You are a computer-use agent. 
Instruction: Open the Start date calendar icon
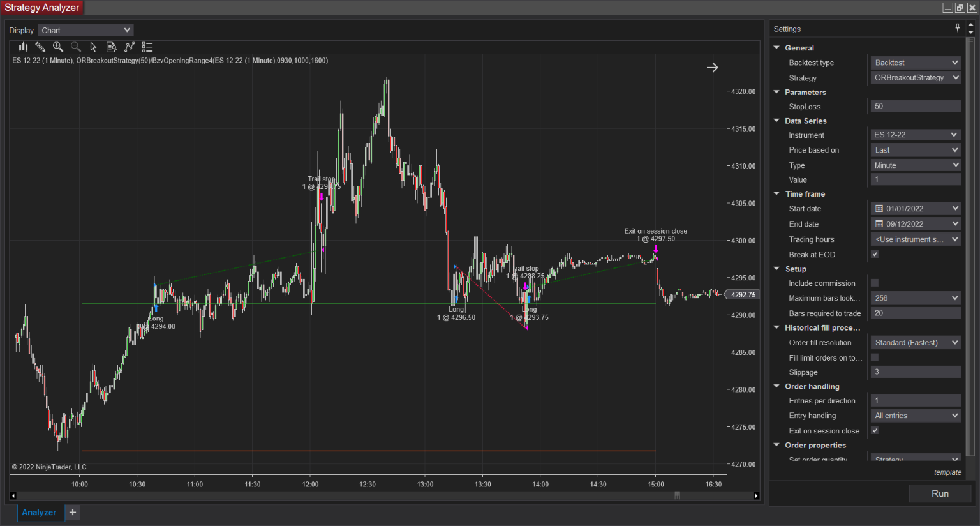point(879,209)
